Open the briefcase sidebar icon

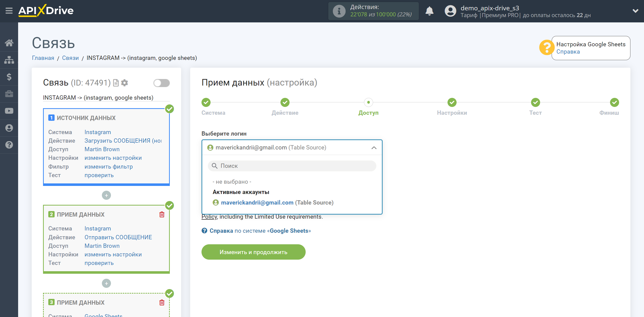pos(9,94)
